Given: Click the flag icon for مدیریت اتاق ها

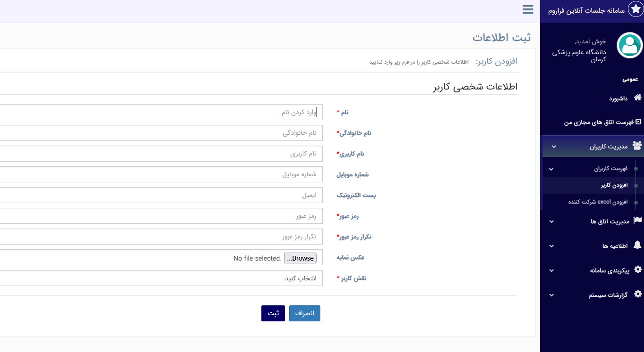Looking at the screenshot, I should [637, 221].
